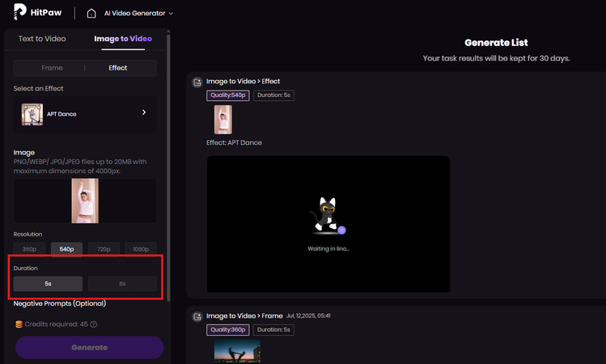Image resolution: width=606 pixels, height=364 pixels.
Task: Click Negative Prompts (Optional) label
Action: (60, 303)
